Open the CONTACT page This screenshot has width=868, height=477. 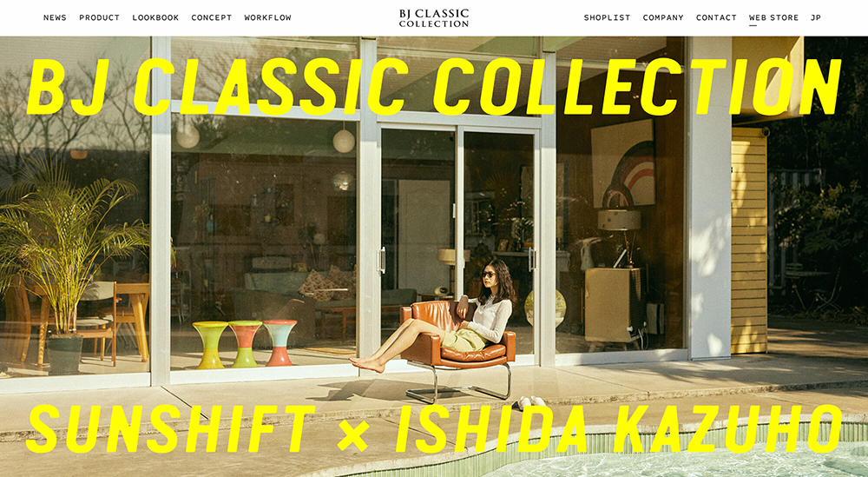pyautogui.click(x=716, y=17)
